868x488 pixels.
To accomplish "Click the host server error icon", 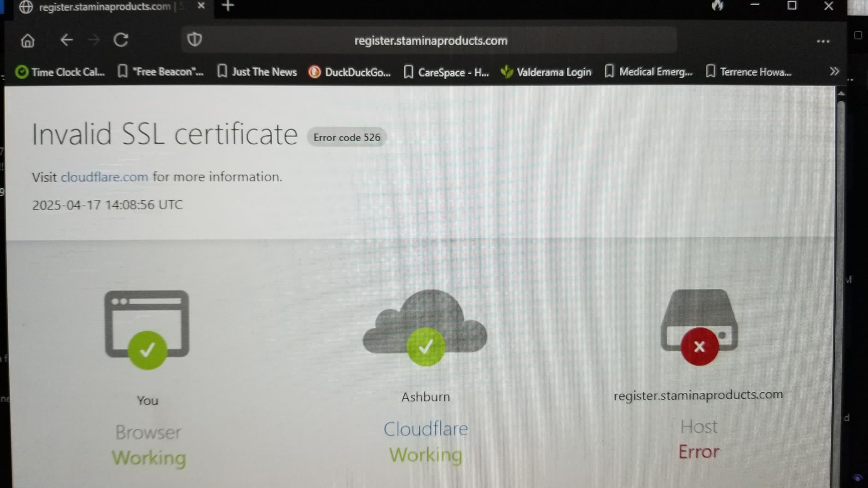I will (699, 327).
